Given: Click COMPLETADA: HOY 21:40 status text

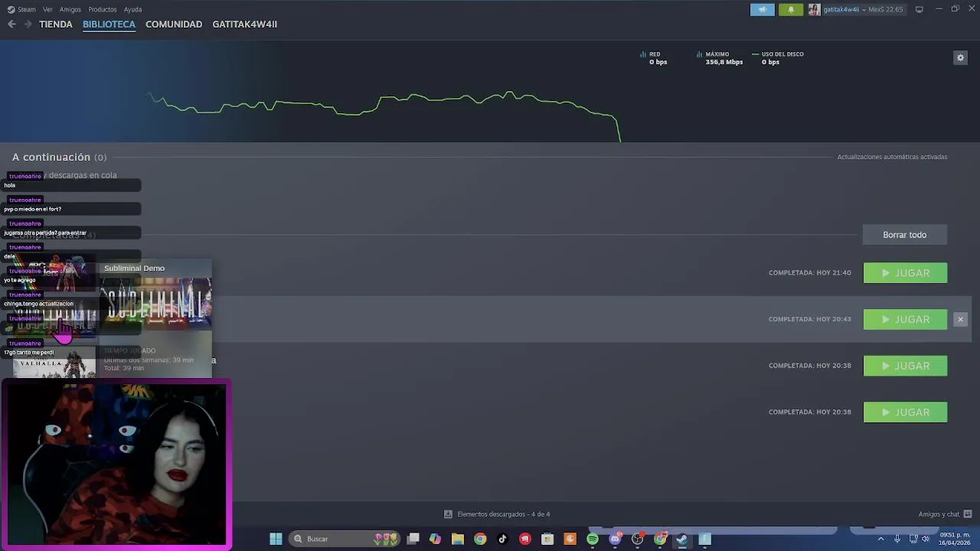Looking at the screenshot, I should click(x=809, y=273).
